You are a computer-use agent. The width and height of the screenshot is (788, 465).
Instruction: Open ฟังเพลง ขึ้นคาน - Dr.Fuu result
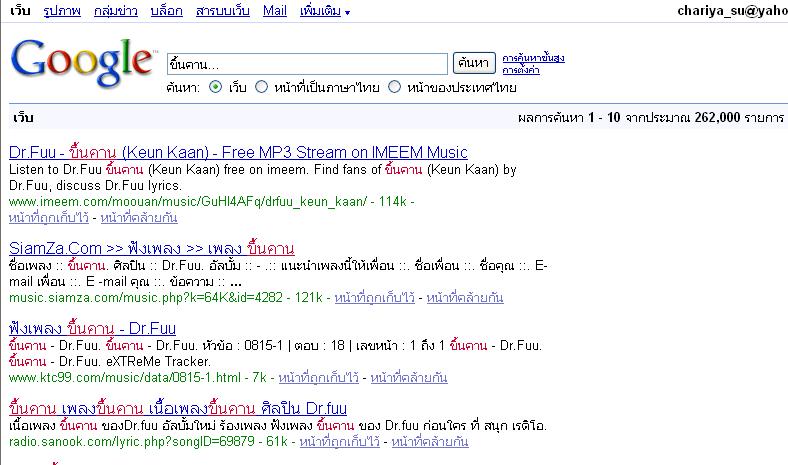[92, 328]
